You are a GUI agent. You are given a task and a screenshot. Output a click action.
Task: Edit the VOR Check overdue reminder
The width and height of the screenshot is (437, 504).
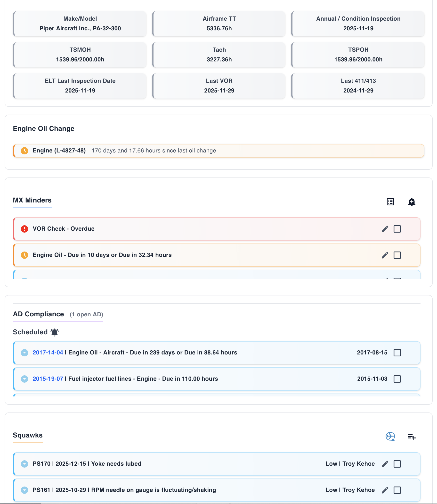(385, 229)
